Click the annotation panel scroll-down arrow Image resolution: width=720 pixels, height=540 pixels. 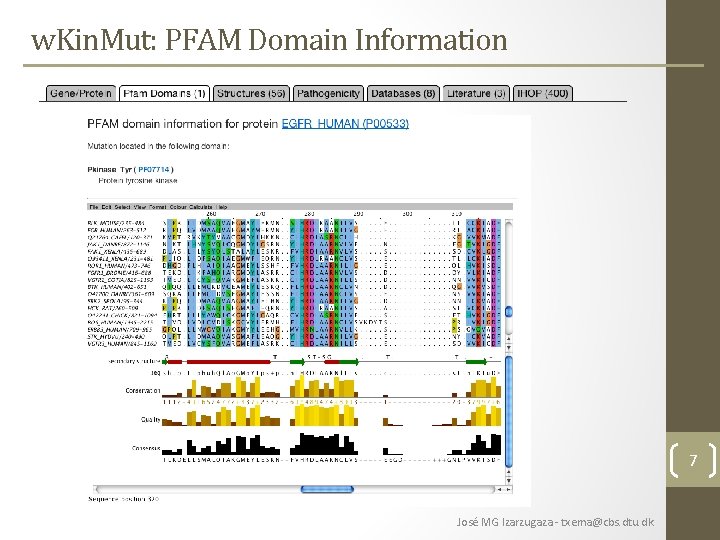pyautogui.click(x=509, y=480)
